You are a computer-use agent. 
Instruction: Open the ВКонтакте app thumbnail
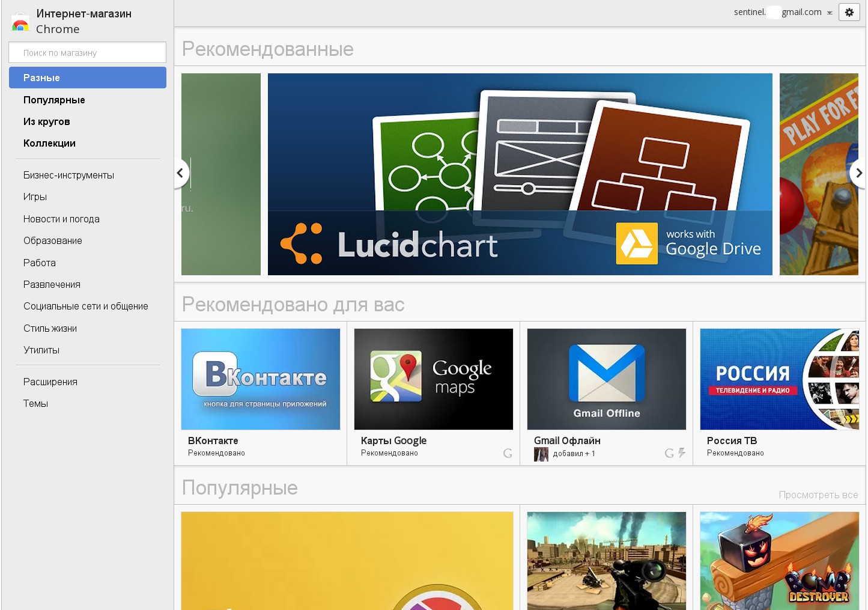click(261, 379)
